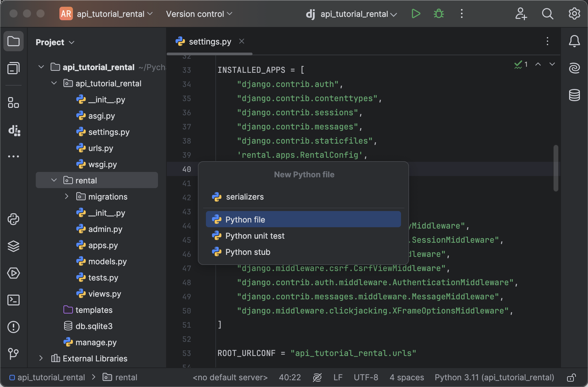Open the Terminal tool window

point(14,300)
